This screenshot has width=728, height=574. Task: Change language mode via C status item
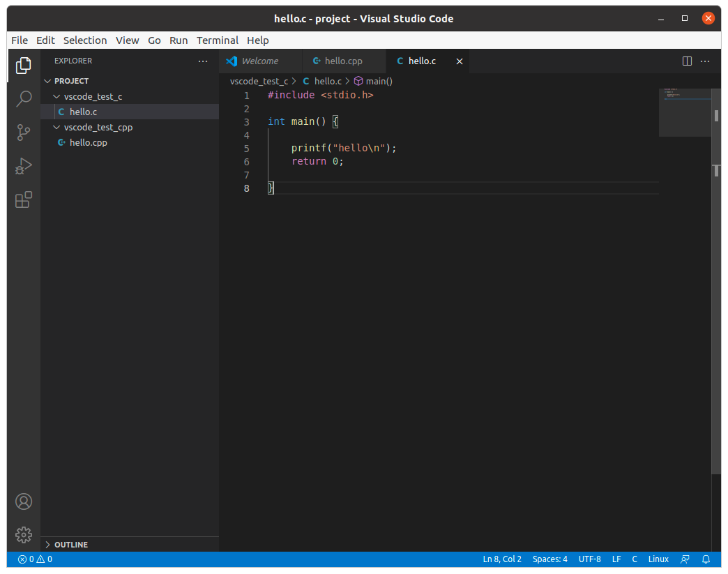tap(635, 559)
